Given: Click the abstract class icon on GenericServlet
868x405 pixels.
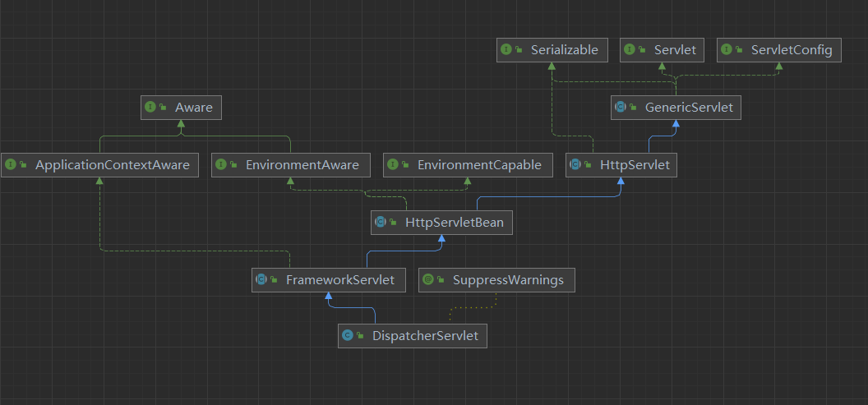Looking at the screenshot, I should pos(621,108).
